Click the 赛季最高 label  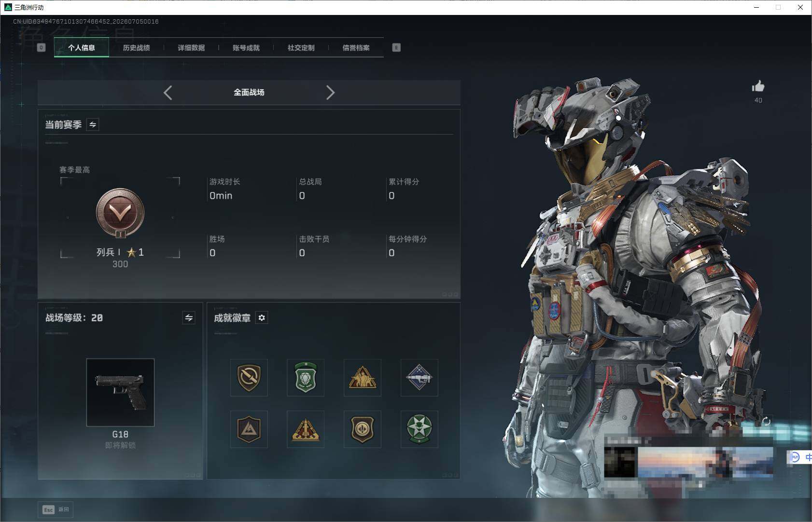(75, 170)
